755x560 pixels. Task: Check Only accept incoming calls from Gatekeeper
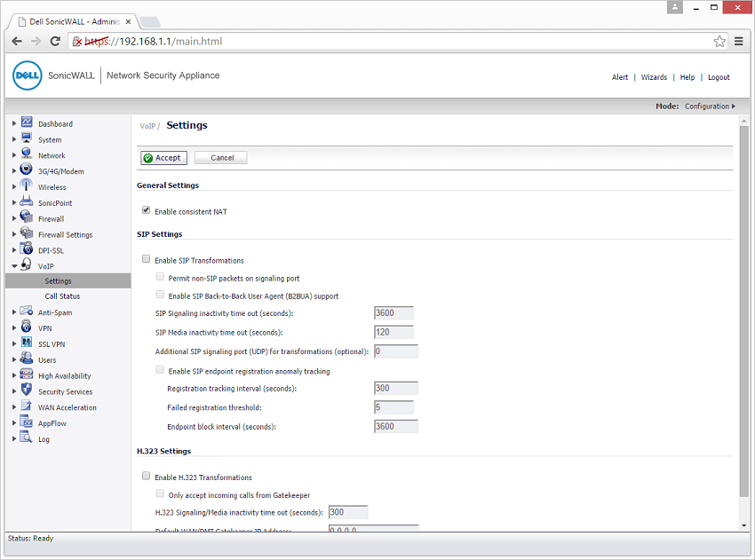pyautogui.click(x=160, y=494)
